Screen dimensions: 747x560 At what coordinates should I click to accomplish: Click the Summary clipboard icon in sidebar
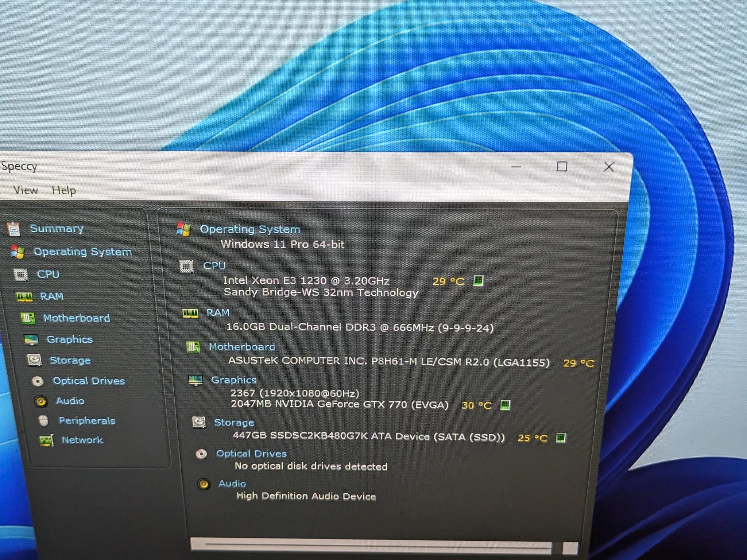pyautogui.click(x=14, y=229)
